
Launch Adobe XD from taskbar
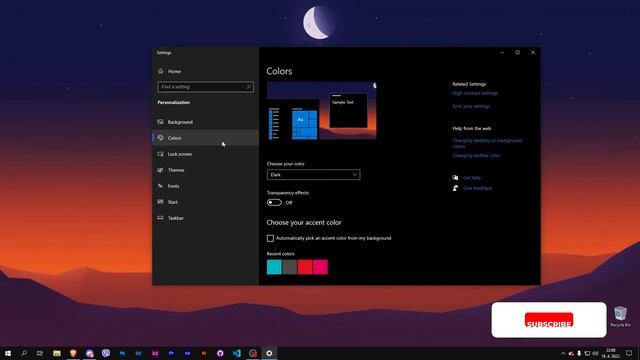coord(155,353)
